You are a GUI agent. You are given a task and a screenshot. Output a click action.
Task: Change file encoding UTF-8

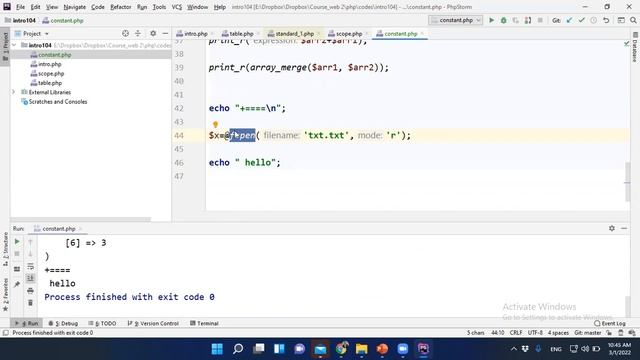pyautogui.click(x=535, y=333)
